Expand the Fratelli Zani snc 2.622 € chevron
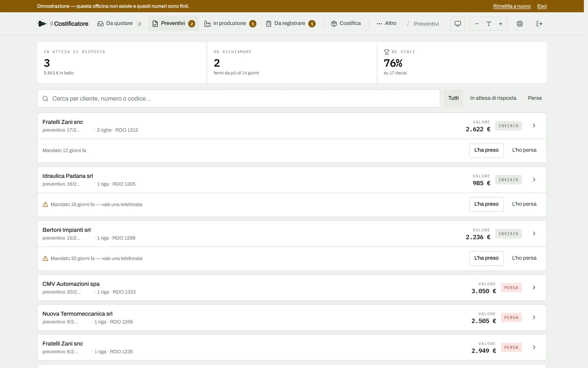Image resolution: width=588 pixels, height=368 pixels. coord(534,126)
